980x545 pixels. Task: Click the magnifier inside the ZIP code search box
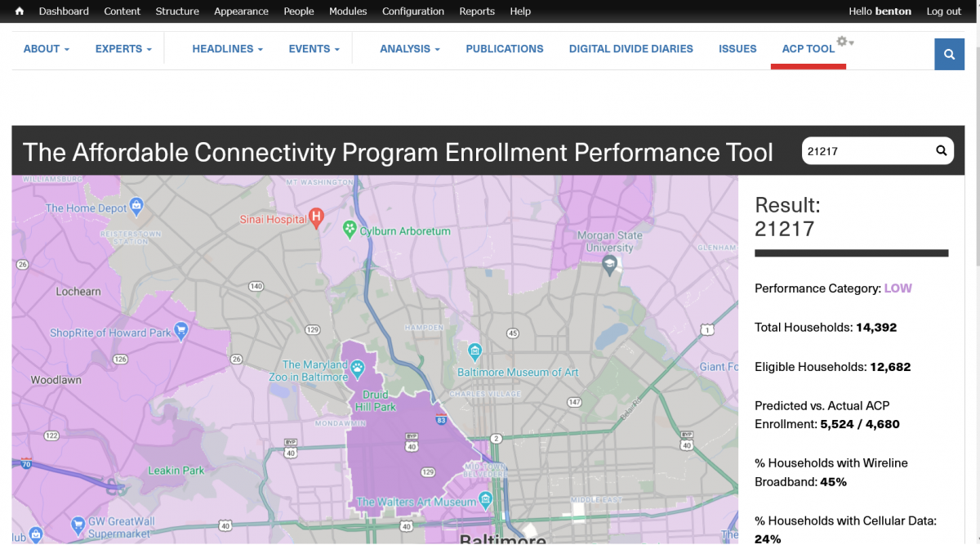941,150
